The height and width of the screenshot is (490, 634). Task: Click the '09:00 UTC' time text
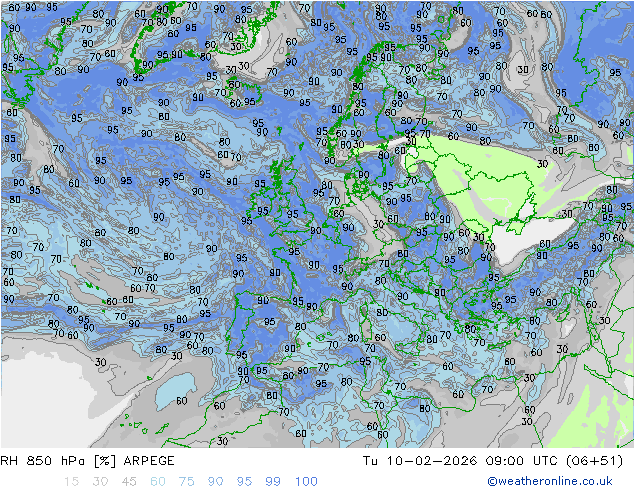[x=524, y=461]
